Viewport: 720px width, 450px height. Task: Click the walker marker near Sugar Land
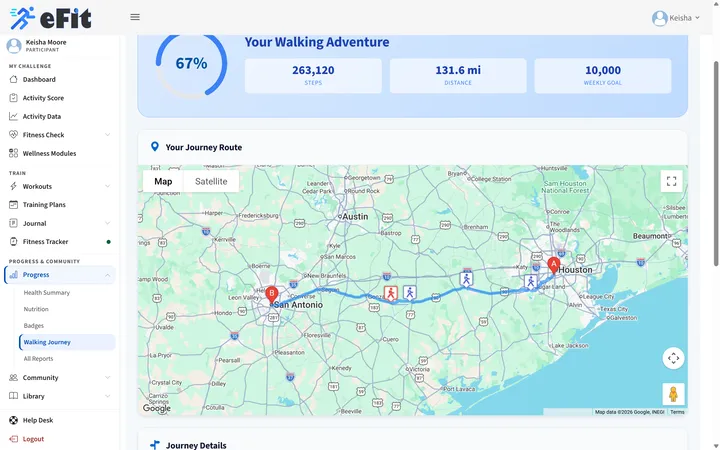pos(531,282)
